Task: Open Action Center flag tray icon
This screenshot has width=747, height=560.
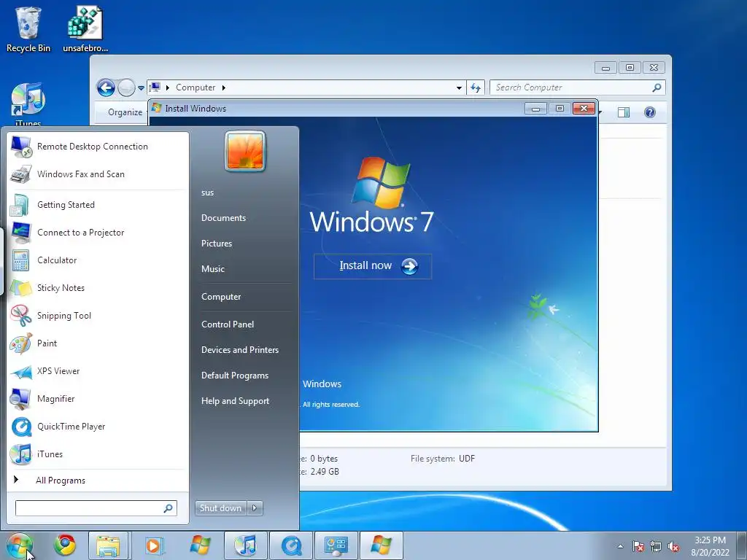Action: point(638,546)
